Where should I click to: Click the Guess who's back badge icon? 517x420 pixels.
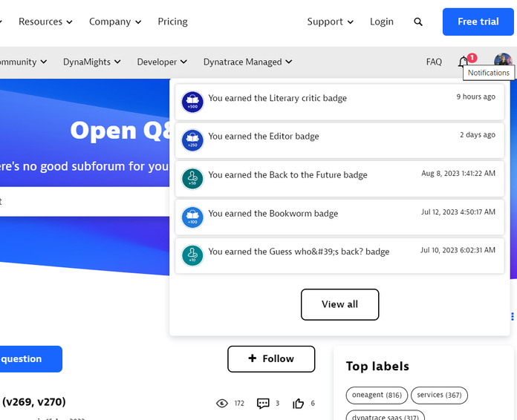coord(192,256)
